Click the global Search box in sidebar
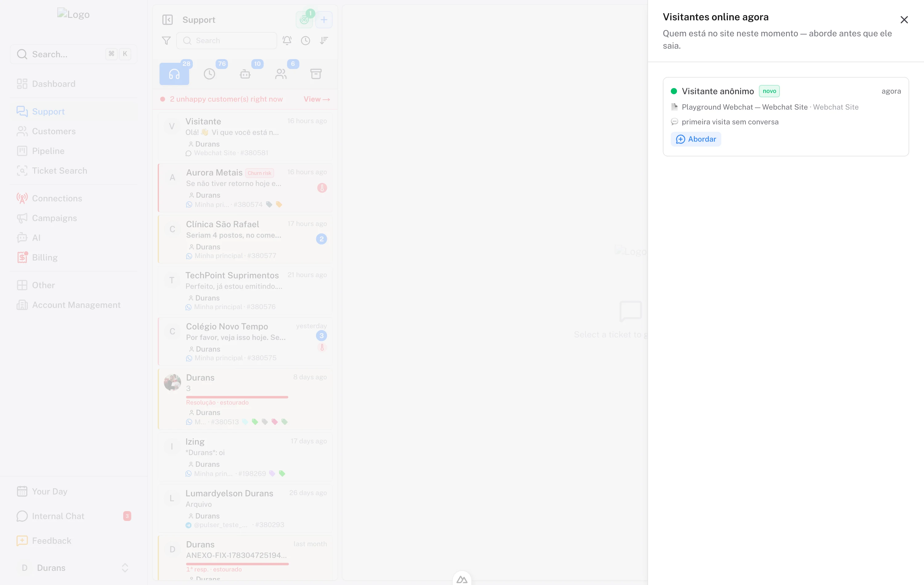This screenshot has width=924, height=585. click(x=74, y=54)
